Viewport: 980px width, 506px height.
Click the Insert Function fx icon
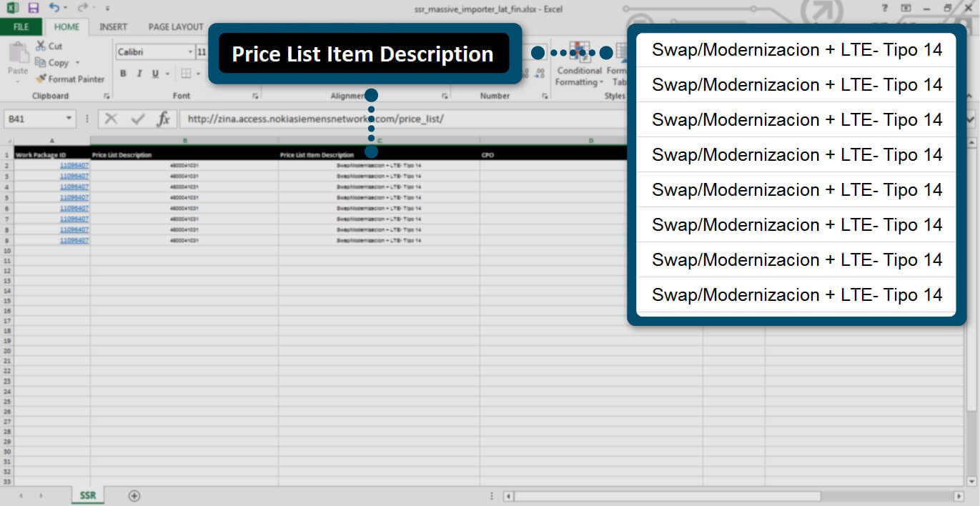tap(164, 119)
